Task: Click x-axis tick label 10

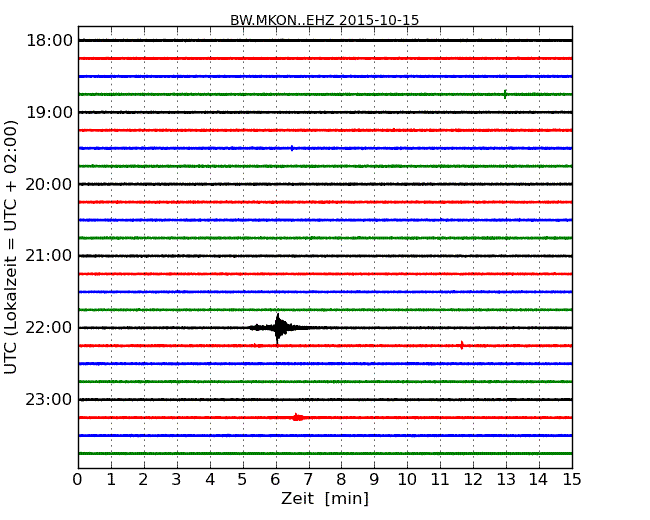Action: [407, 480]
